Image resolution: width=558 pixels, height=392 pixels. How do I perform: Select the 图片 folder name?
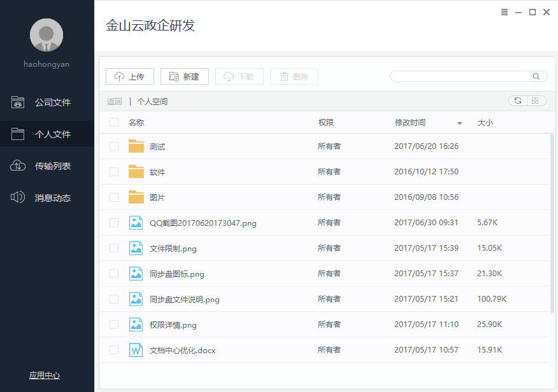pos(157,198)
